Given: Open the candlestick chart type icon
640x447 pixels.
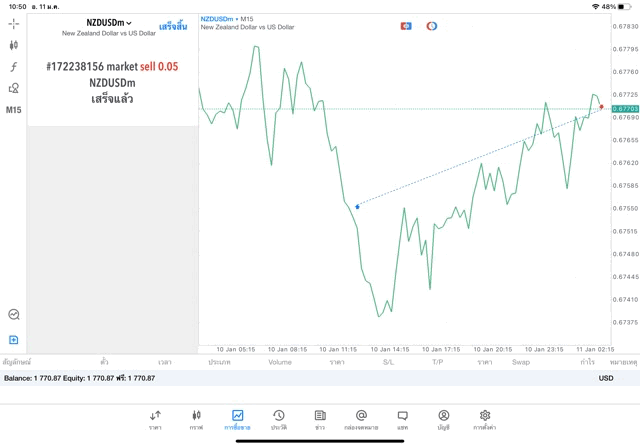Looking at the screenshot, I should point(14,45).
